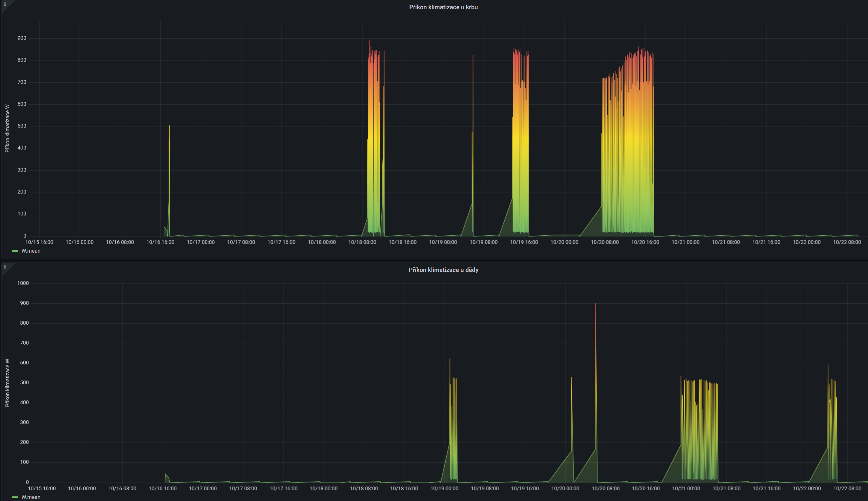Viewport: 868px width, 501px height.
Task: Click the 530 W spike before 10/20 00:00 in bottom chart
Action: pyautogui.click(x=571, y=382)
